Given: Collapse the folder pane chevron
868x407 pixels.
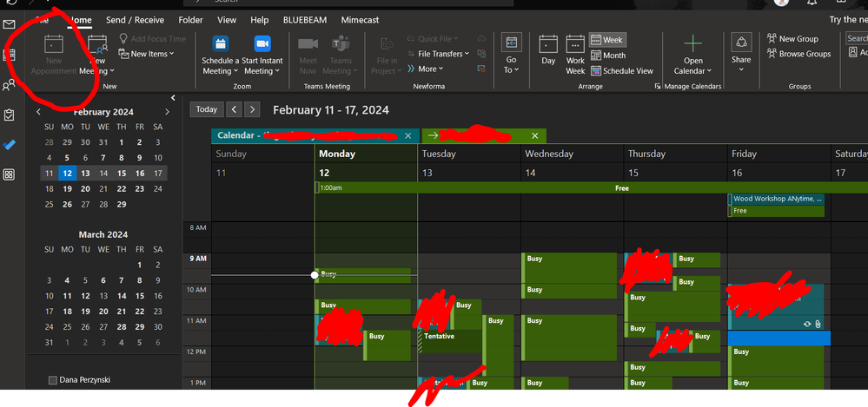Looking at the screenshot, I should coord(173,98).
